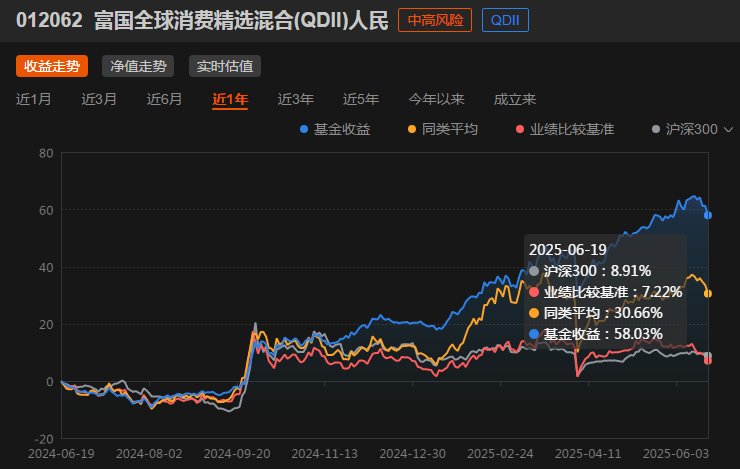Choose the 近3月 time range
The image size is (740, 469).
[99, 99]
